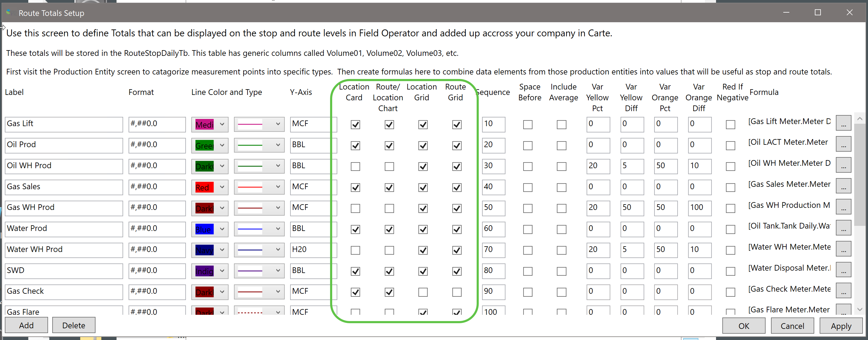The width and height of the screenshot is (868, 340).
Task: Open line type dropdown for Water Prod
Action: point(278,229)
